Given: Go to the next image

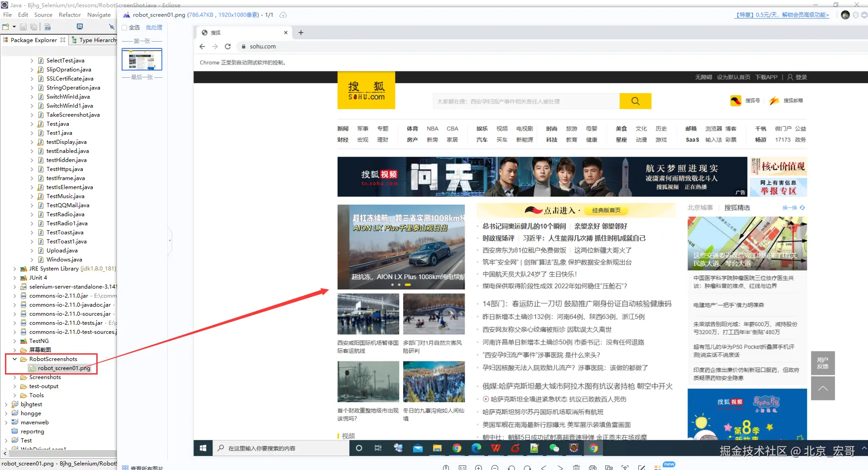Looking at the screenshot, I should [x=560, y=467].
